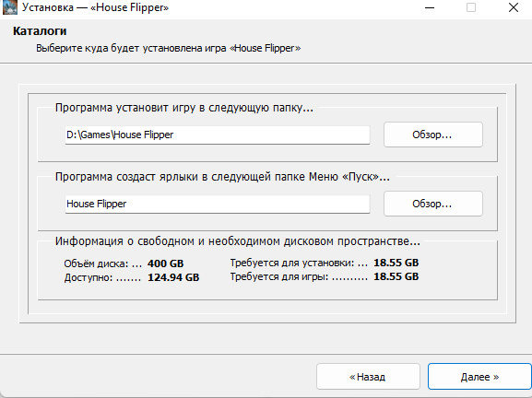The width and height of the screenshot is (532, 398).
Task: Close the House Flipper setup window
Action: point(514,7)
